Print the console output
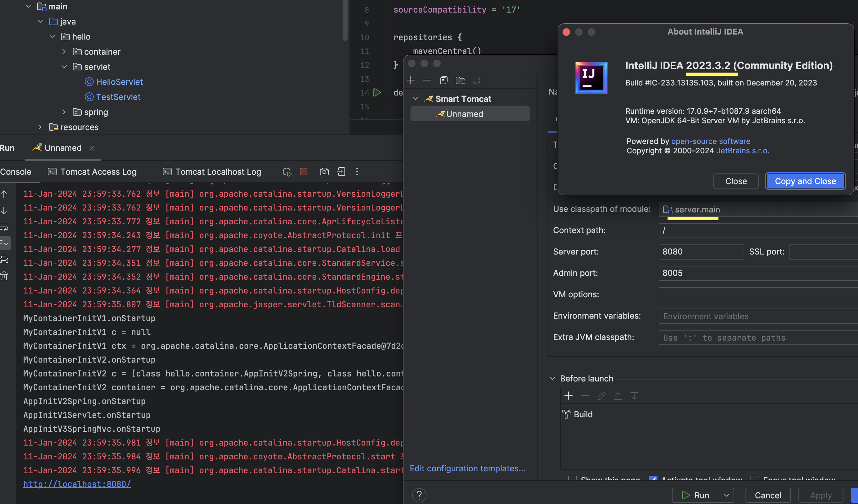Image resolution: width=858 pixels, height=504 pixels. point(4,260)
